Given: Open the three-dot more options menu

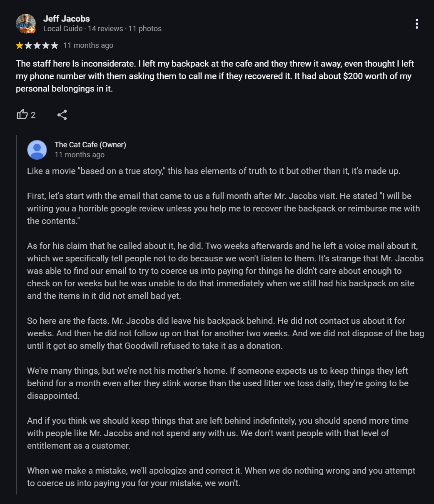Looking at the screenshot, I should click(417, 24).
